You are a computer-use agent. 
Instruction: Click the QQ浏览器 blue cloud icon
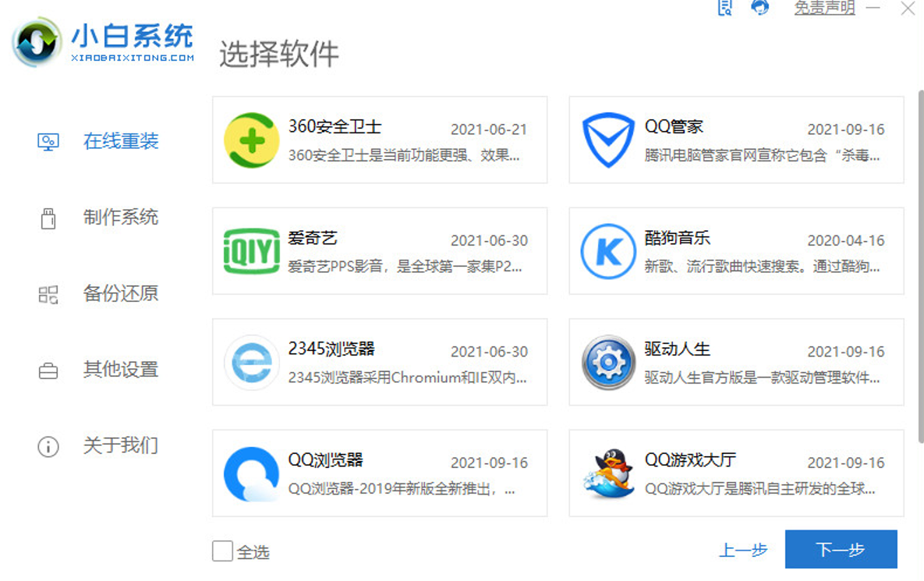click(252, 473)
